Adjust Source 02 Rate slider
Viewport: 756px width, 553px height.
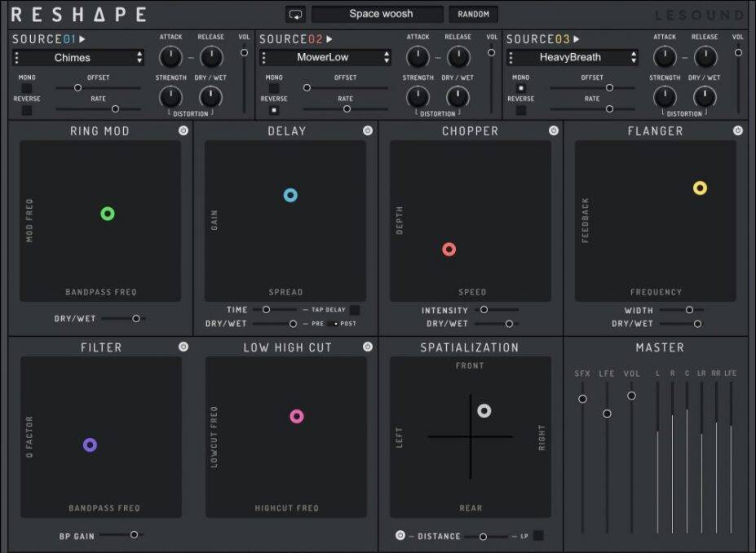(345, 109)
